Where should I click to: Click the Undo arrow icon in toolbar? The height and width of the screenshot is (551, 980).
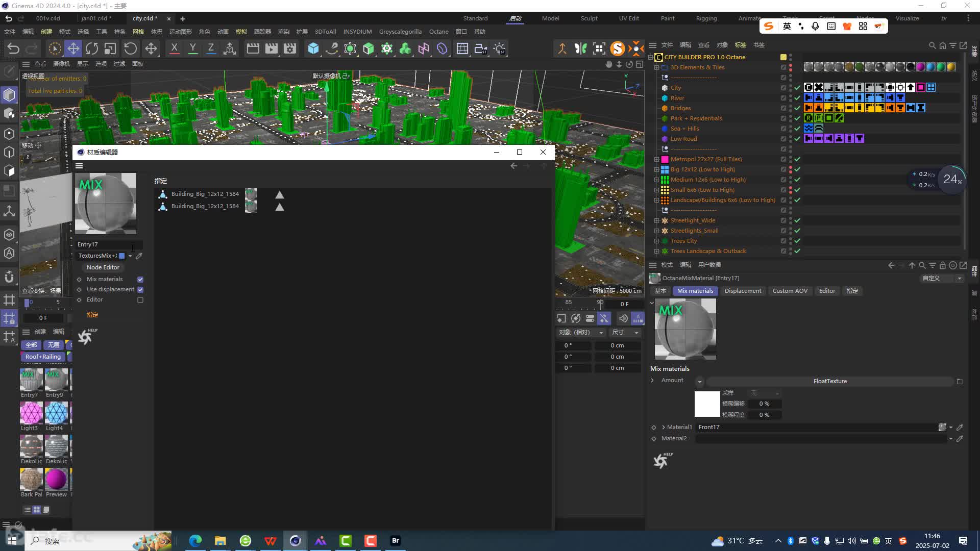point(13,48)
